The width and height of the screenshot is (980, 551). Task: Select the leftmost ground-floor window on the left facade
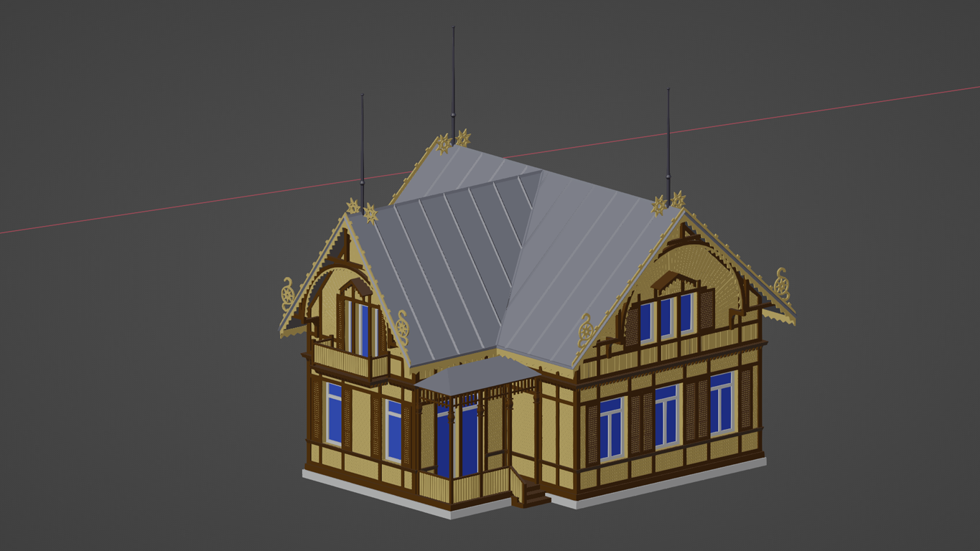pyautogui.click(x=334, y=413)
